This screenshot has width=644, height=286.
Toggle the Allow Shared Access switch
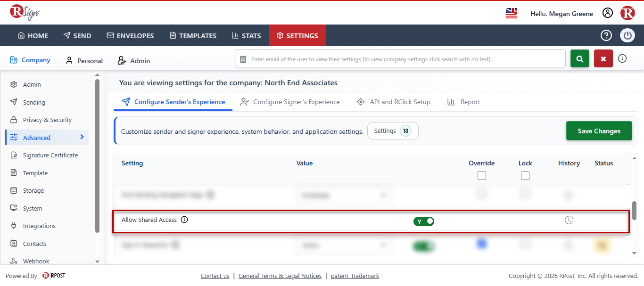click(424, 221)
